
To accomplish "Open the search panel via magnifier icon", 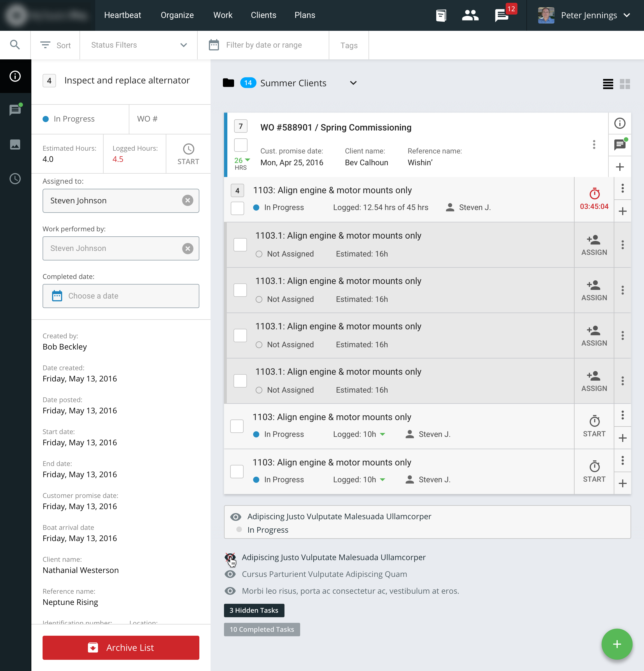I will 15,45.
